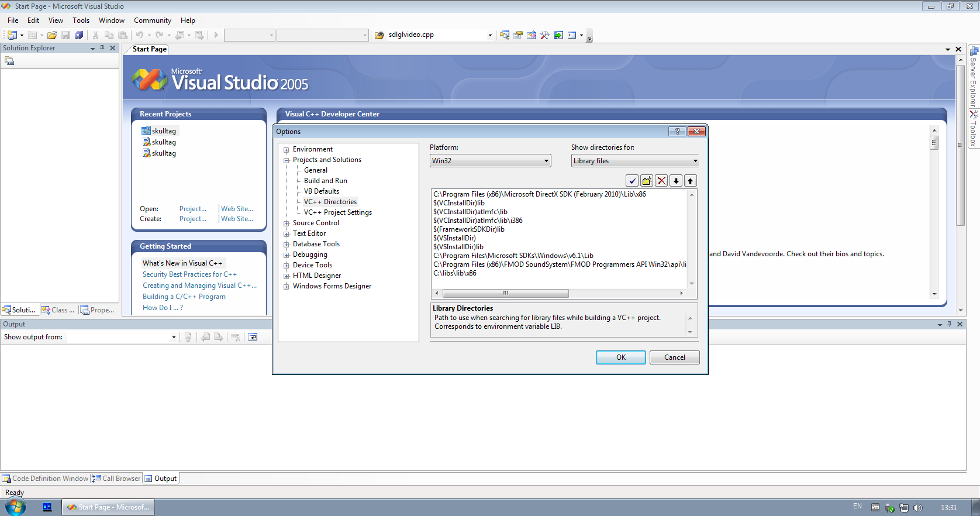Open the Toolbox icon in main toolbar
This screenshot has width=980, height=516.
pyautogui.click(x=545, y=35)
